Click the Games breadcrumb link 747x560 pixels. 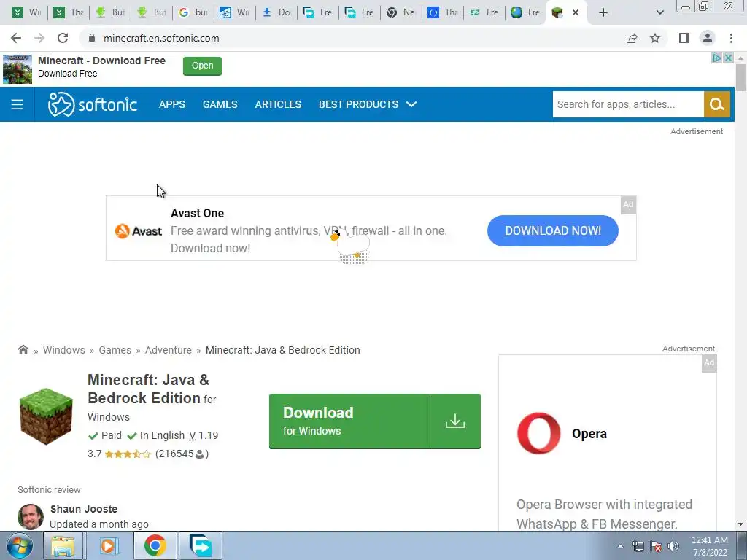[115, 350]
